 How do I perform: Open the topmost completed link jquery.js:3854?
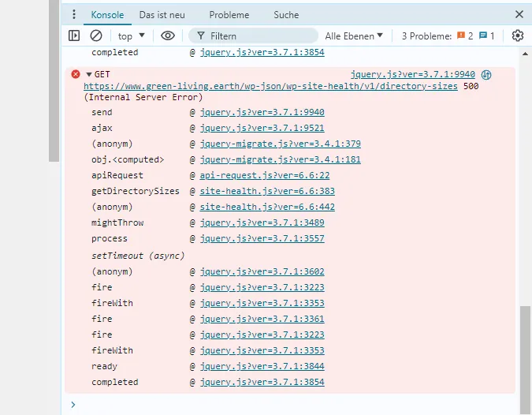point(262,52)
